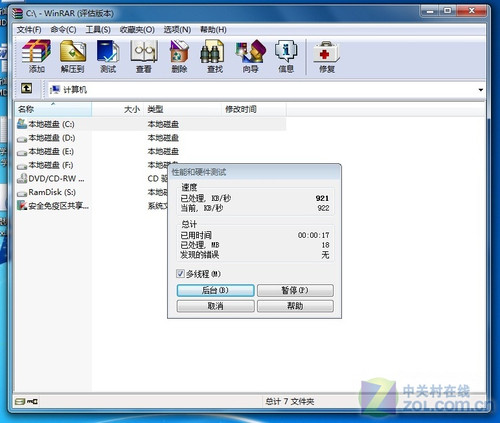Sort by the 大小 column header
Viewport: 500px width, 423px height.
[x=118, y=109]
